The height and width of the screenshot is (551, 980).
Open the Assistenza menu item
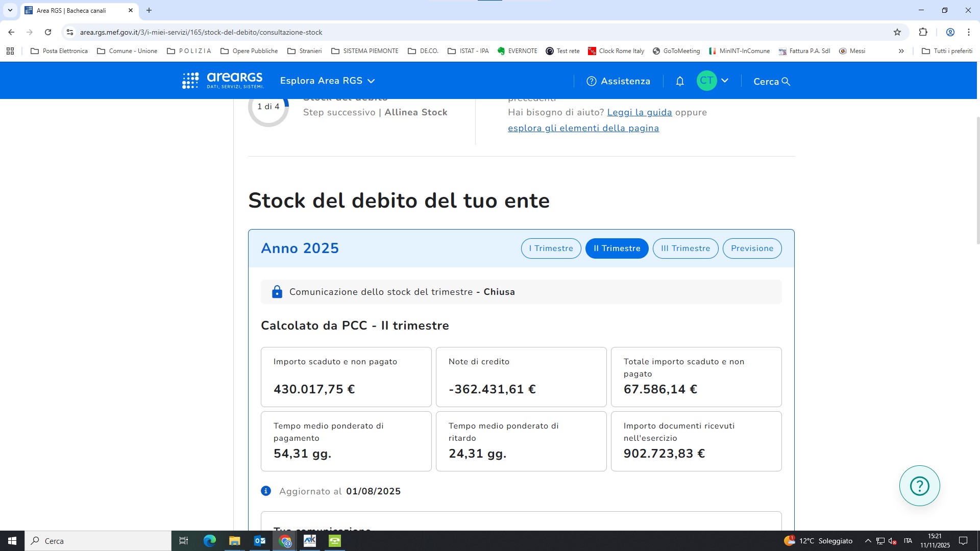(618, 81)
